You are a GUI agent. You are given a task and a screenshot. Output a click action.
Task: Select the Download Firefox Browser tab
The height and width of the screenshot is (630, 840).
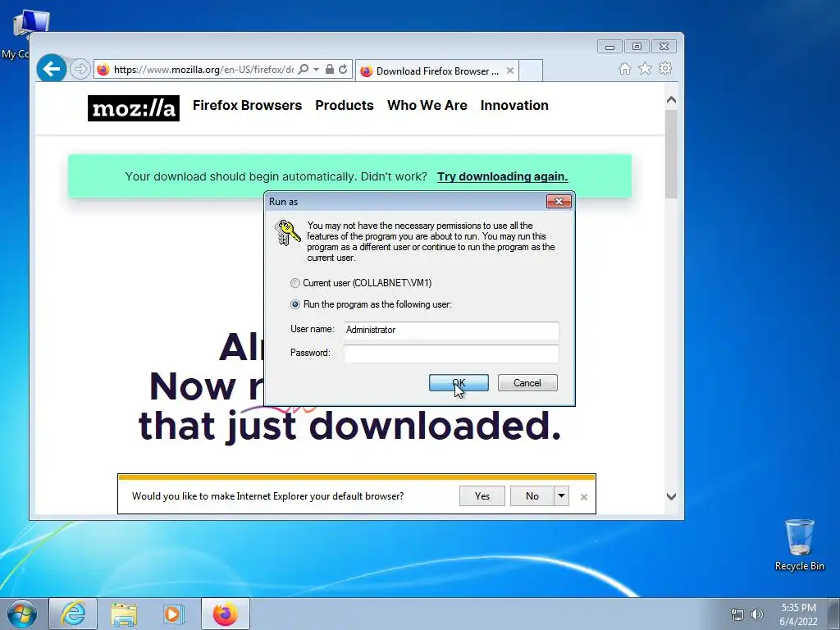[x=436, y=71]
